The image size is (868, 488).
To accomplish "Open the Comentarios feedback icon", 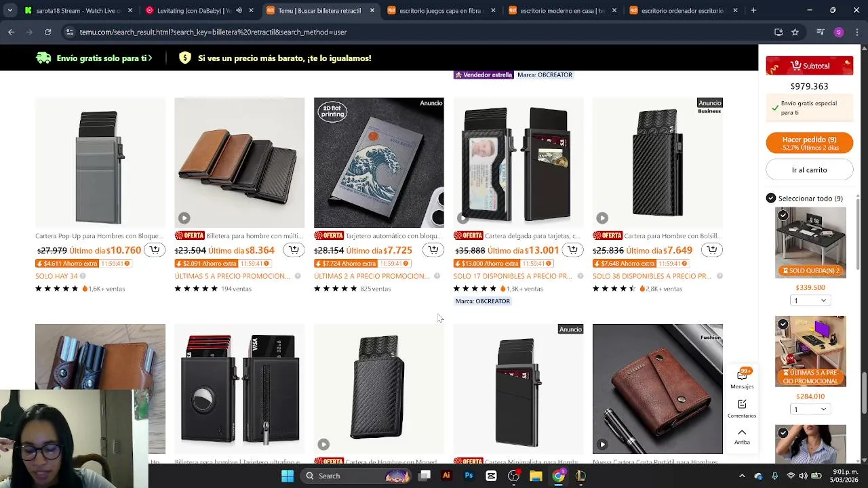I will (742, 408).
